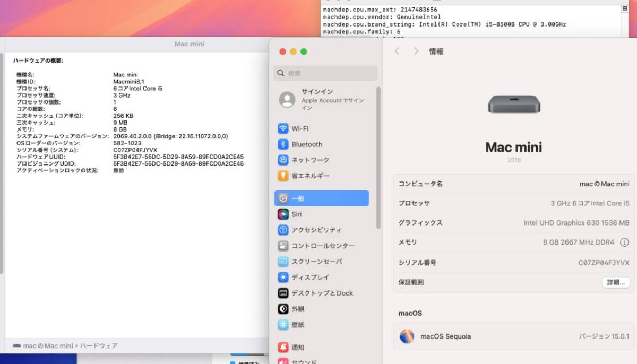The height and width of the screenshot is (364, 637).
Task: Click ハードウェアの概要 heading
Action: [x=38, y=60]
